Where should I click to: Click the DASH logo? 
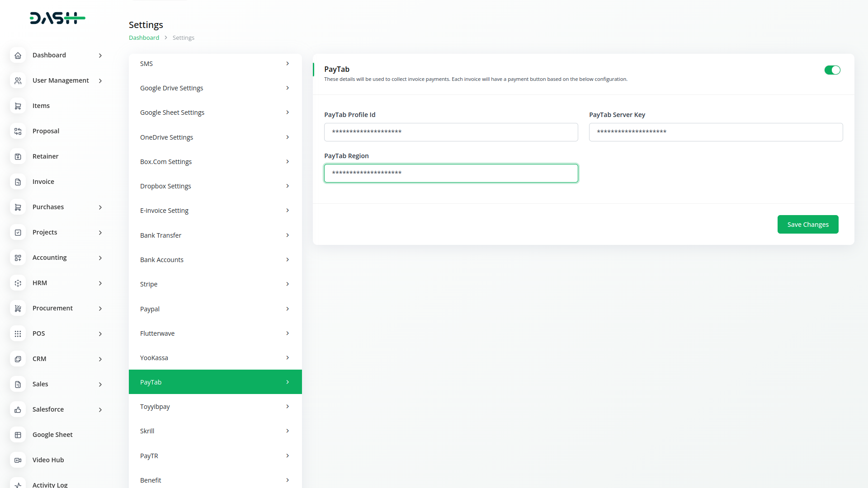(57, 18)
